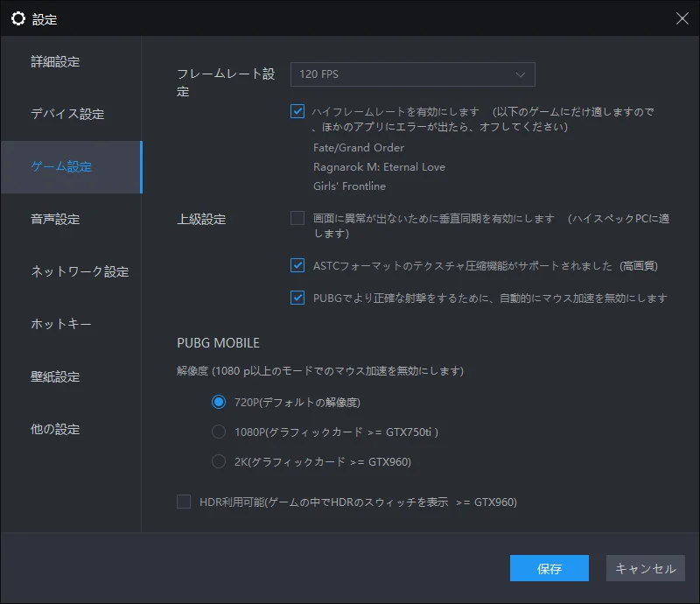
Task: Switch to the デバイス設定 tab
Action: tap(71, 114)
